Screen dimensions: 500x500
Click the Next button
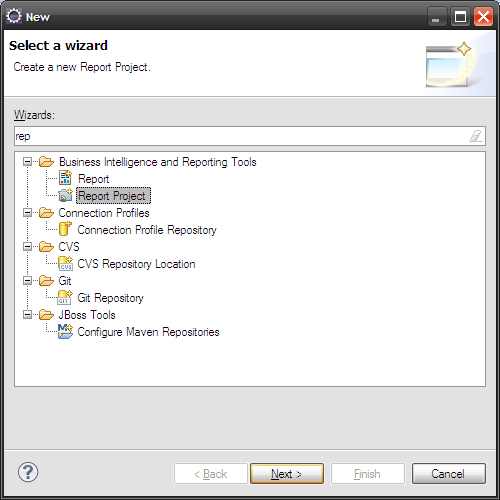[x=287, y=473]
